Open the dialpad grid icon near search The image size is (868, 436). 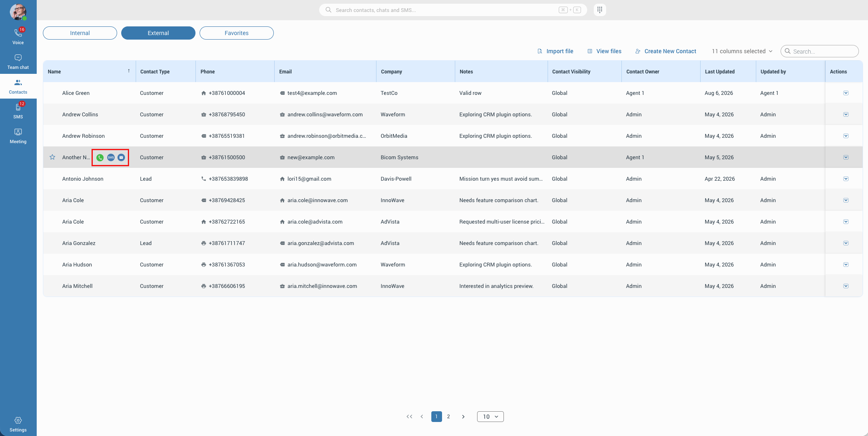(x=600, y=10)
